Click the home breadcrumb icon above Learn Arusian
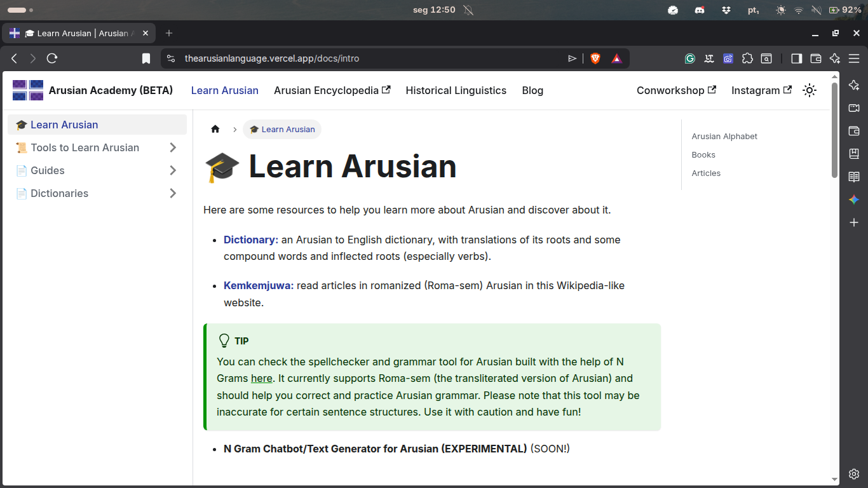The image size is (868, 488). coord(215,129)
